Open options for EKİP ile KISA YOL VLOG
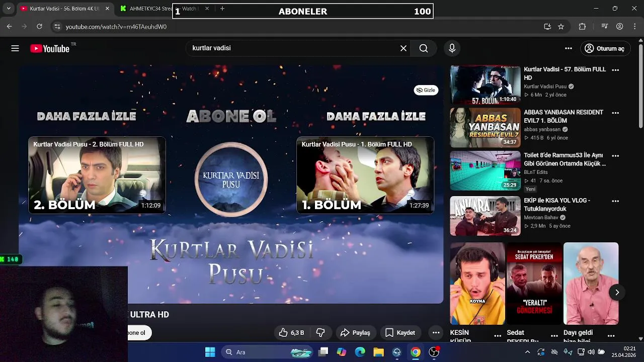Viewport: 644px width, 362px height. point(615,201)
